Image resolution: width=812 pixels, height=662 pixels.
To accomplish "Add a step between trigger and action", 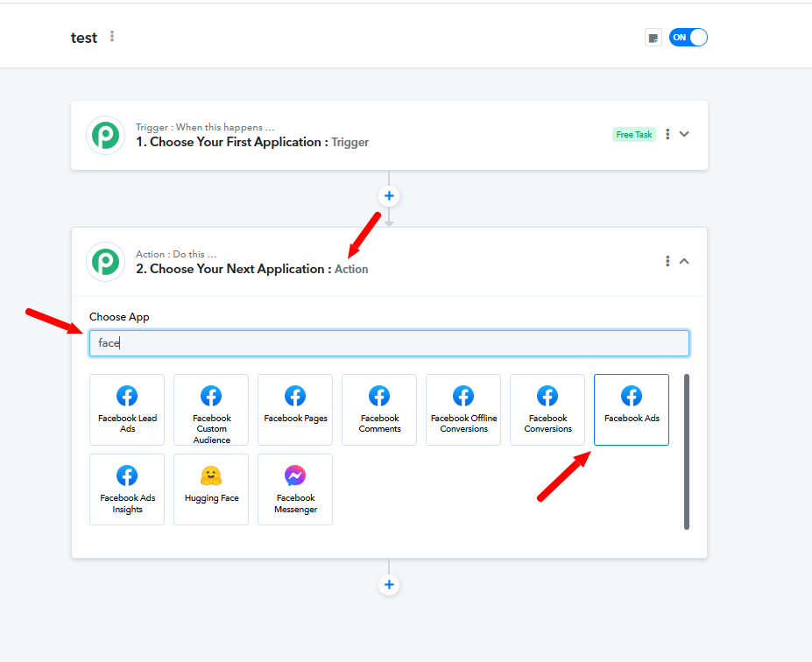I will 389,196.
